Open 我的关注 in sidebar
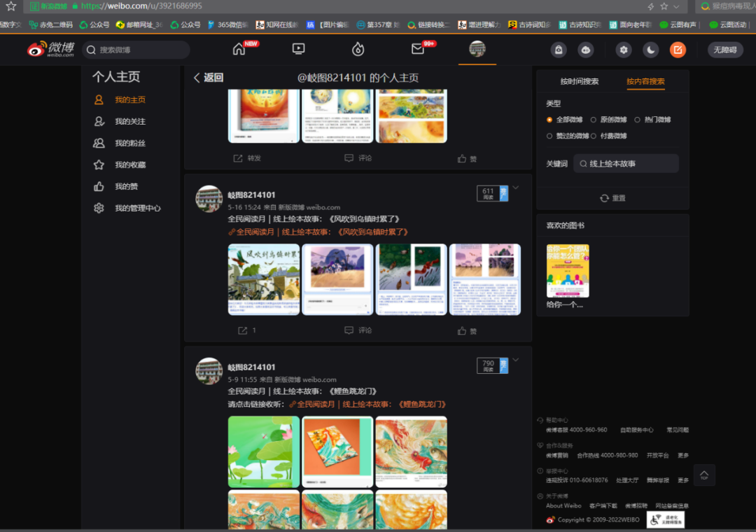This screenshot has width=756, height=532. 129,122
